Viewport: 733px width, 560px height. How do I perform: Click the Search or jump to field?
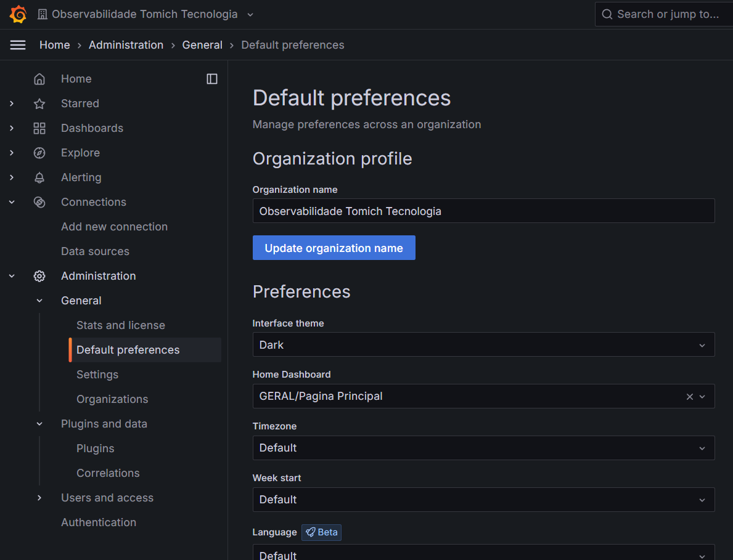(x=664, y=15)
